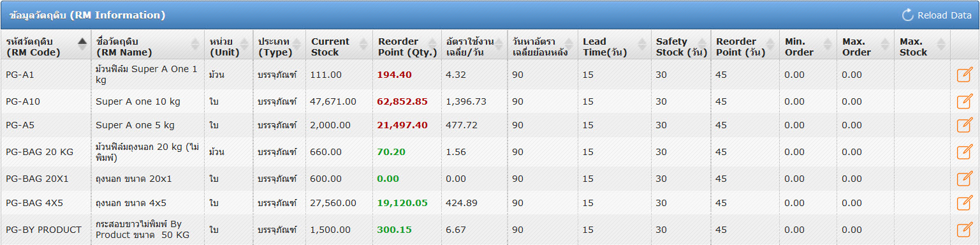The height and width of the screenshot is (245, 980).
Task: Click average usage value 6.67
Action: point(456,230)
